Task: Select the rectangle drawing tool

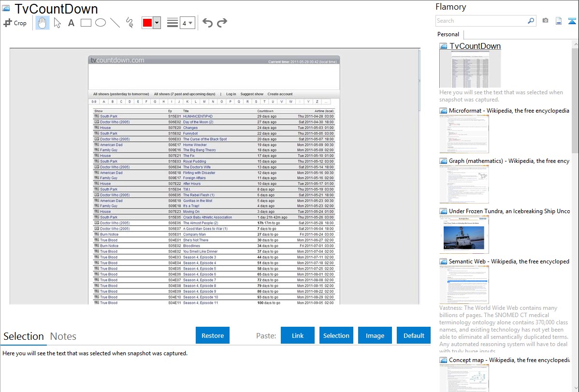Action: (86, 23)
